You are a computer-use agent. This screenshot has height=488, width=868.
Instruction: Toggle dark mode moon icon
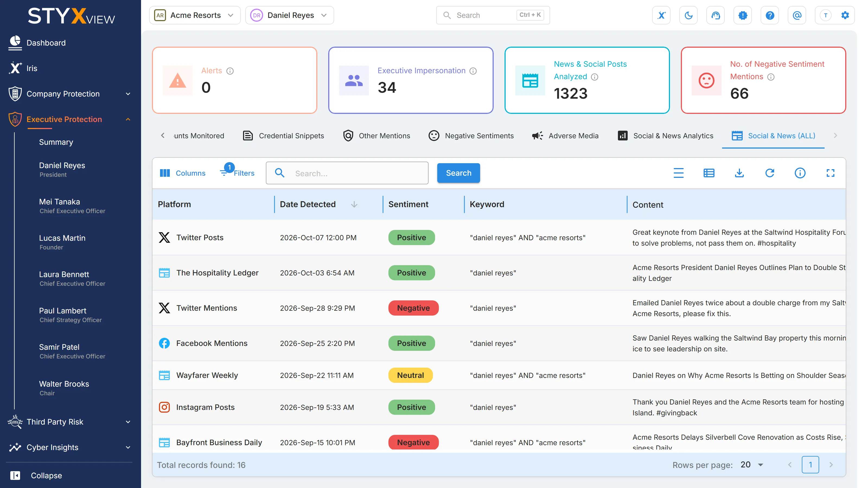click(x=688, y=15)
